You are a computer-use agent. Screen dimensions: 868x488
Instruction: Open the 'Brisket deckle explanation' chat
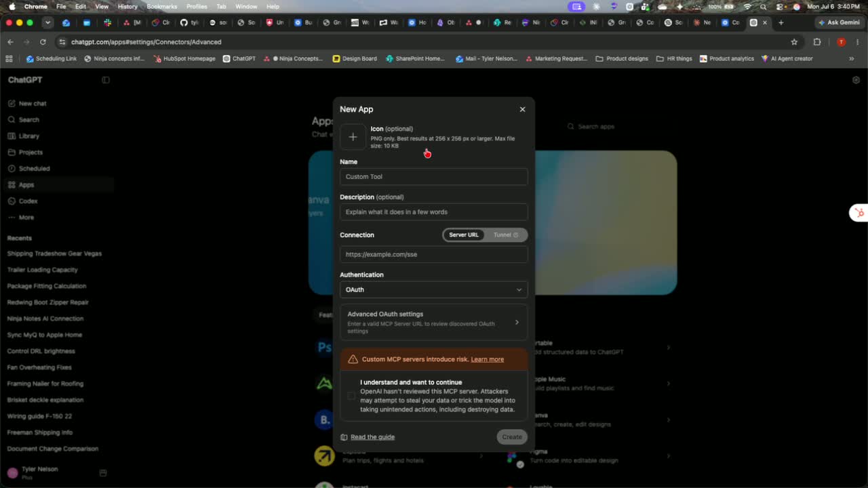[x=45, y=400]
